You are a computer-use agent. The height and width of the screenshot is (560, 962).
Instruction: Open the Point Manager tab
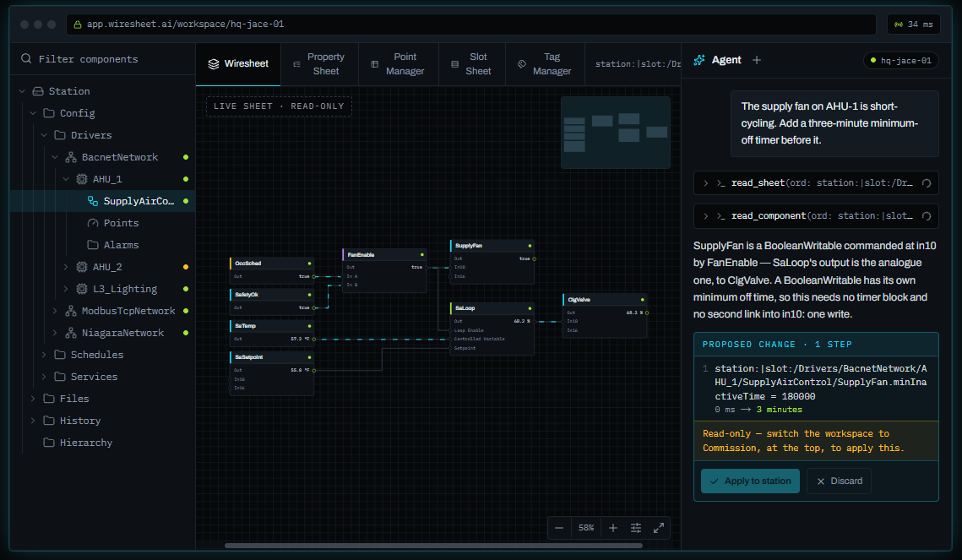[x=399, y=64]
